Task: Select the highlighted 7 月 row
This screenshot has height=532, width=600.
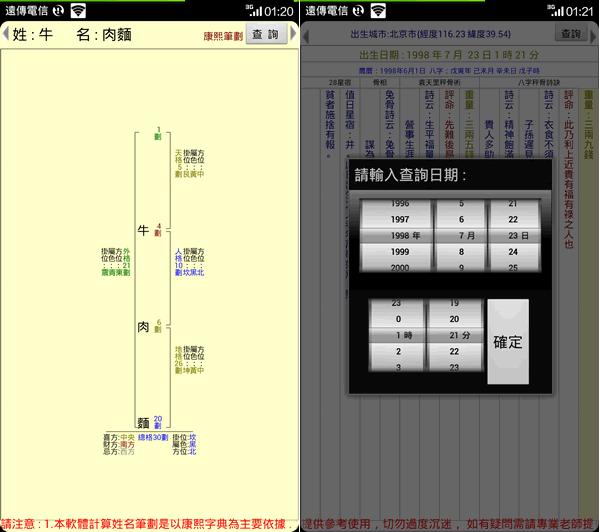Action: pyautogui.click(x=461, y=236)
